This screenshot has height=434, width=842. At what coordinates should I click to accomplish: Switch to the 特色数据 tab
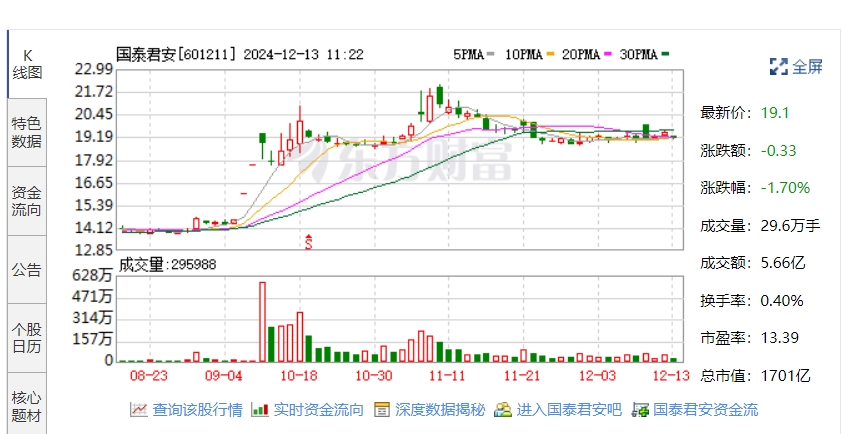point(27,133)
